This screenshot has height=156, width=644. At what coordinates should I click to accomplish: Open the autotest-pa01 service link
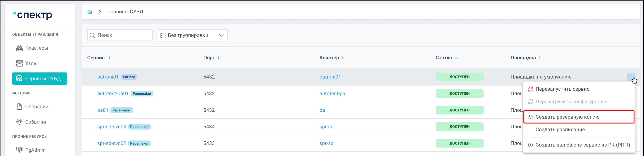(x=113, y=93)
